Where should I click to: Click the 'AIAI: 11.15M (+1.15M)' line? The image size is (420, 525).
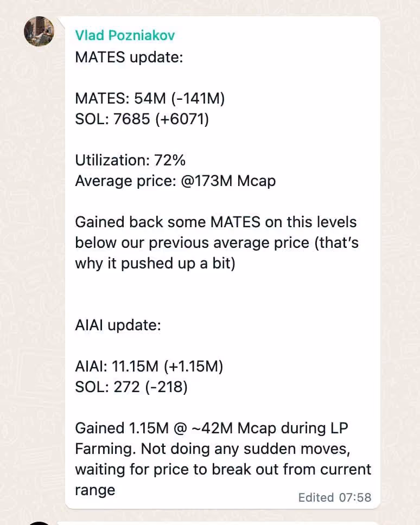point(149,366)
